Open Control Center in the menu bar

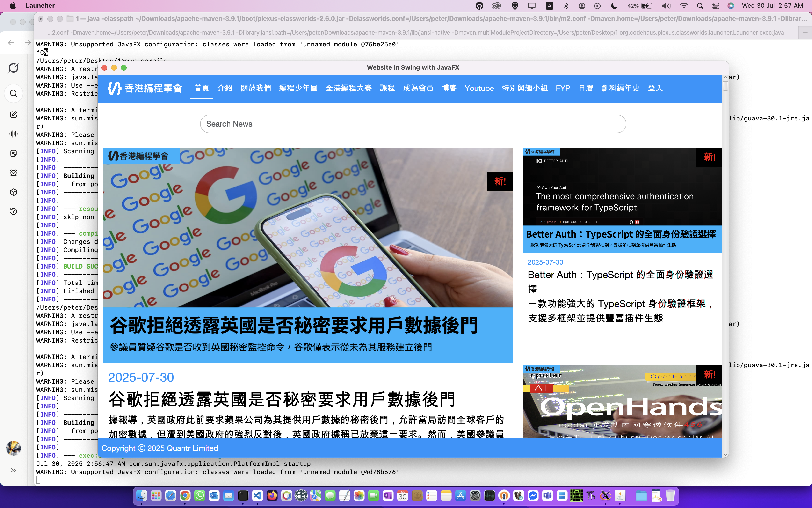pos(715,6)
